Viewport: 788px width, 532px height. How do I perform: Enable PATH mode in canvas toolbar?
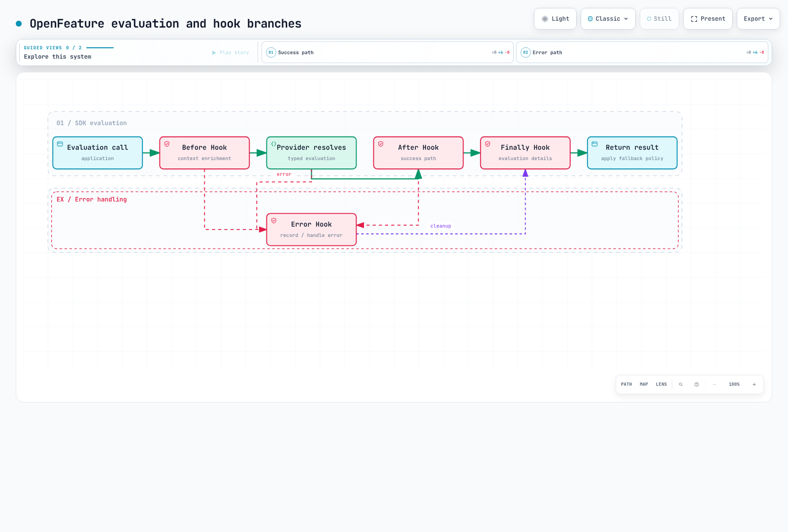point(626,384)
